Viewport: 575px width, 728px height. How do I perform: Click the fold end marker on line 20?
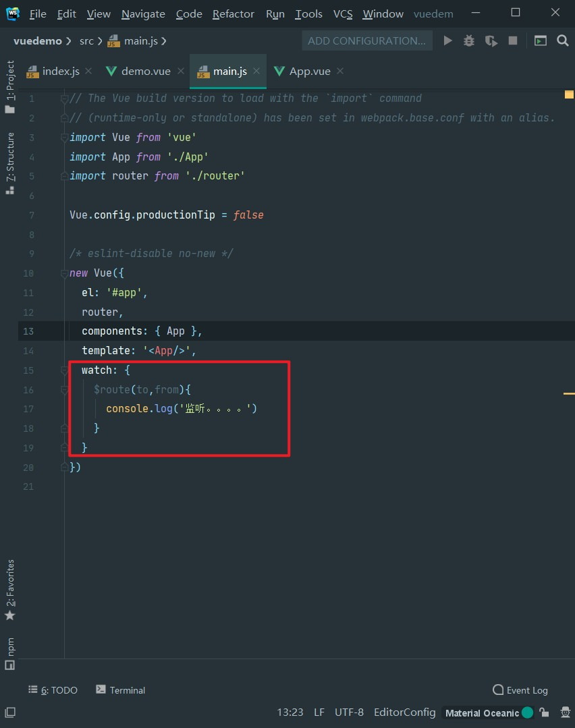pos(65,467)
